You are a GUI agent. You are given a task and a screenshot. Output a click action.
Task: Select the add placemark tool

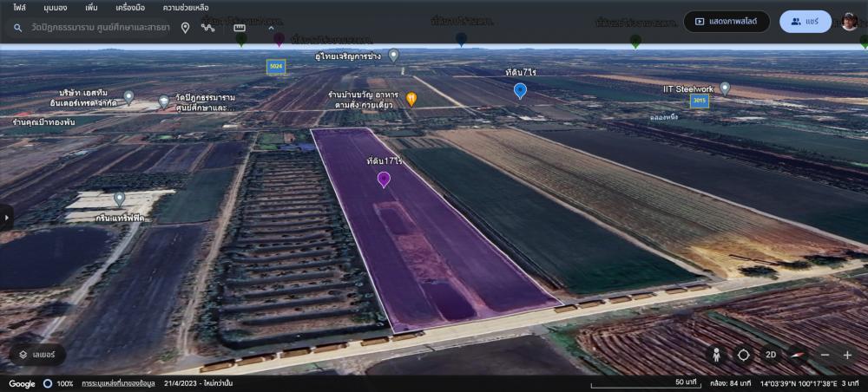(186, 28)
